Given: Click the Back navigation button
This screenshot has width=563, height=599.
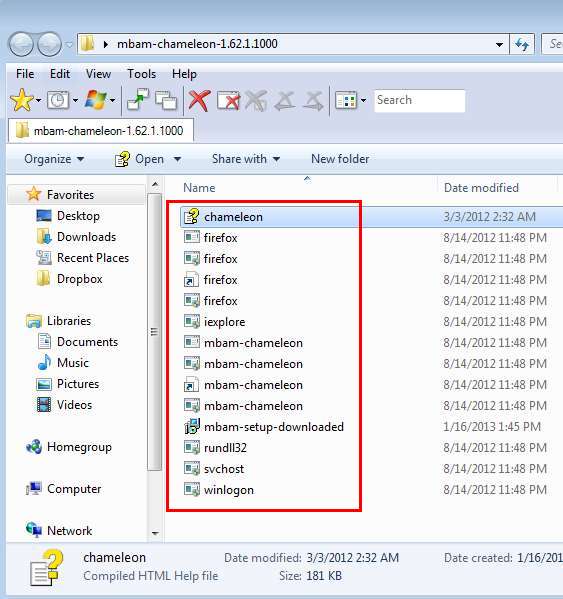Looking at the screenshot, I should pyautogui.click(x=22, y=44).
